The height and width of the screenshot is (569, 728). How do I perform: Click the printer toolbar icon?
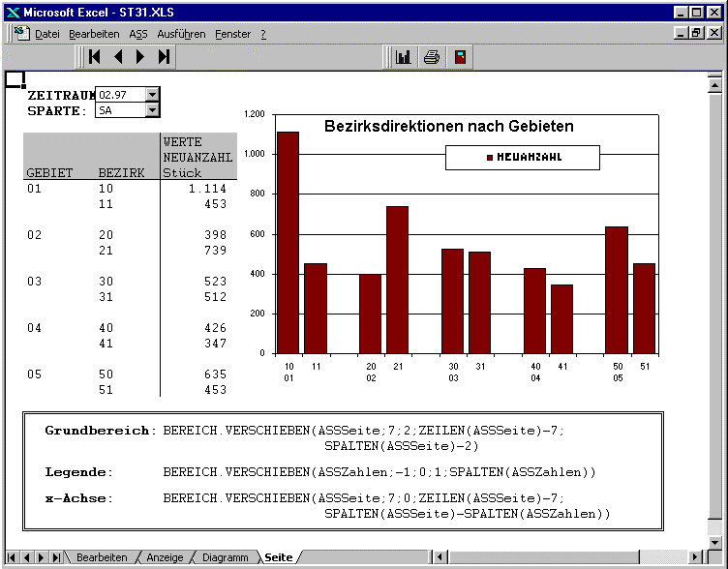point(432,57)
